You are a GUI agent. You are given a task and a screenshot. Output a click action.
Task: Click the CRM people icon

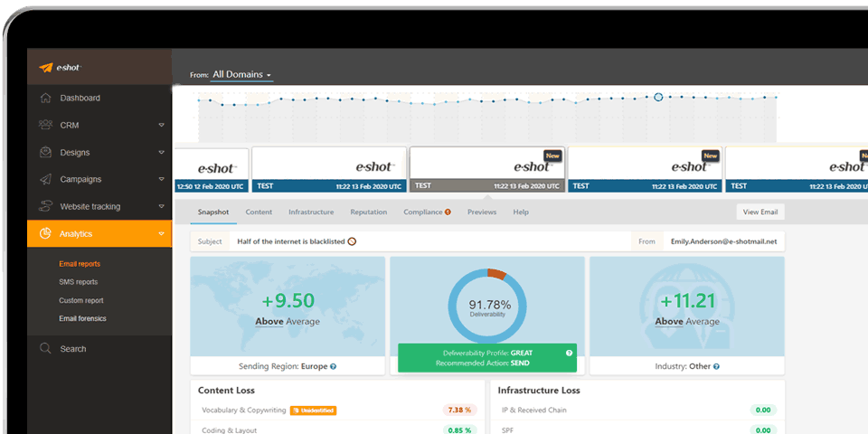click(45, 125)
